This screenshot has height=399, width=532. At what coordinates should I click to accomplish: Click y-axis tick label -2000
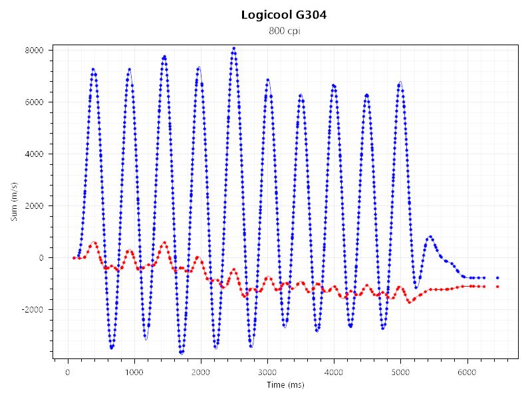33,310
